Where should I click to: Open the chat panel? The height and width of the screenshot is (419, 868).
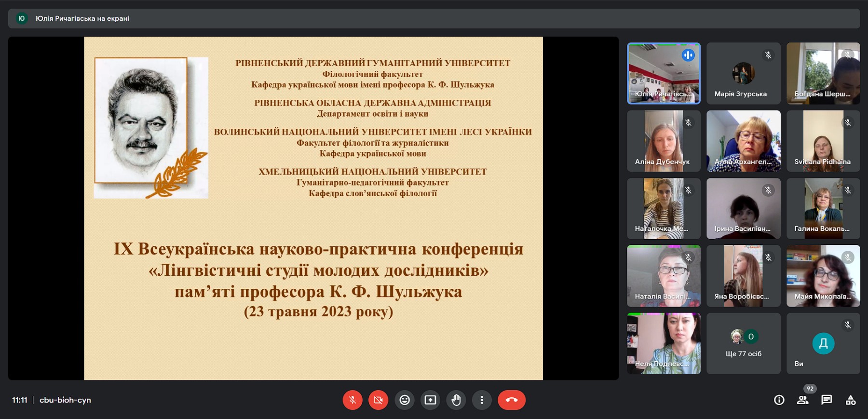click(x=827, y=400)
